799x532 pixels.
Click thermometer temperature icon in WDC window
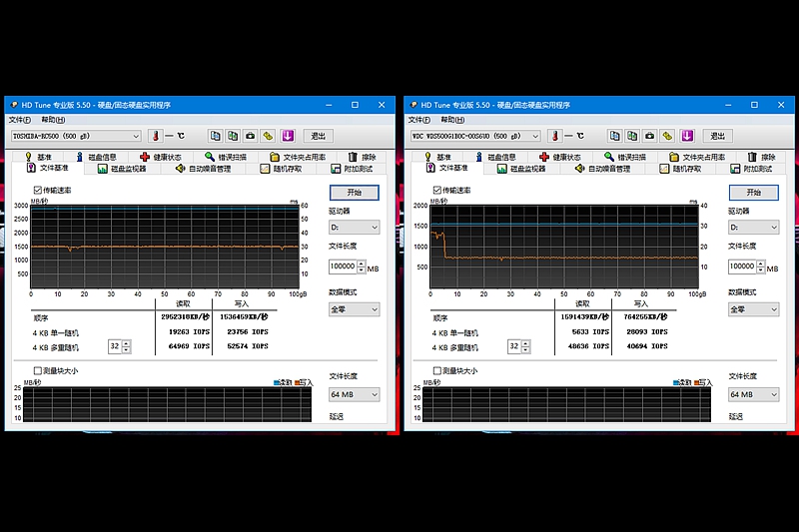(x=554, y=136)
